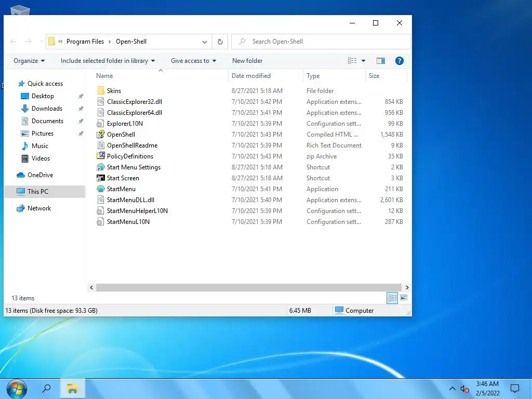Screen dimensions: 532x399
Task: Go to Program Files in the breadcrumb
Action: [85, 42]
